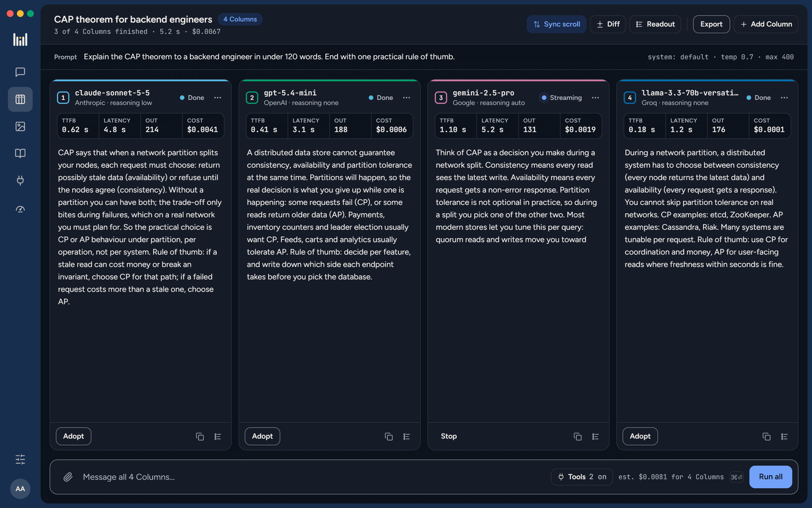
Task: Toggle Sync scroll off
Action: point(556,24)
